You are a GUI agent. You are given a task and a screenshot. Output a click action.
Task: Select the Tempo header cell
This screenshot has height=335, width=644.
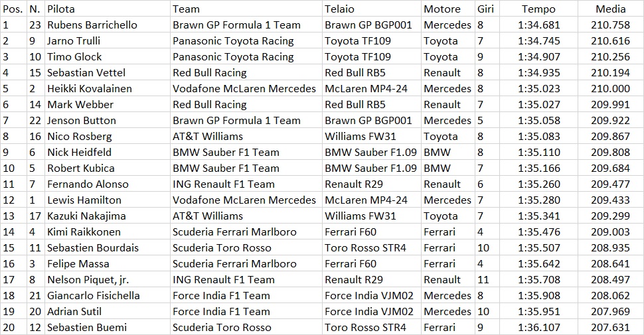coord(538,9)
